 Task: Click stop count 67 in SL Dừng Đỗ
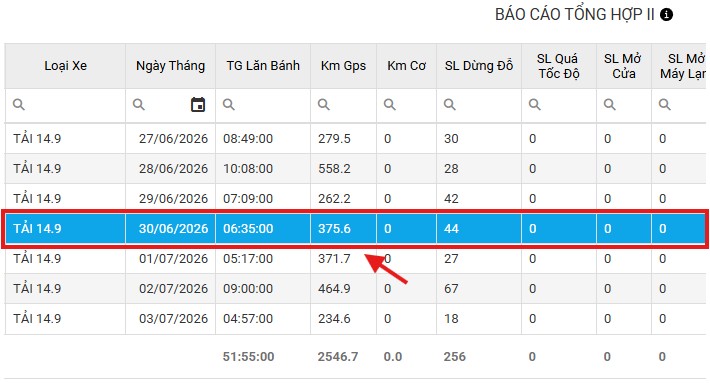[451, 288]
